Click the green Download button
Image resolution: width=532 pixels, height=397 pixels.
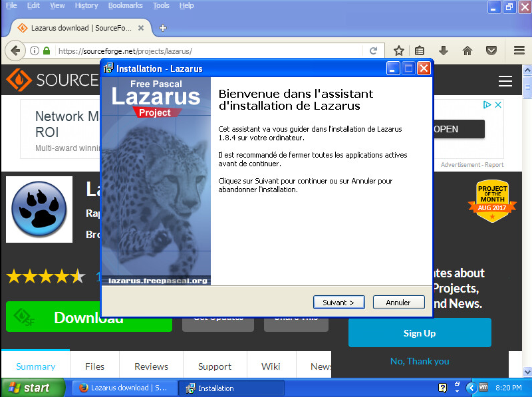coord(89,317)
